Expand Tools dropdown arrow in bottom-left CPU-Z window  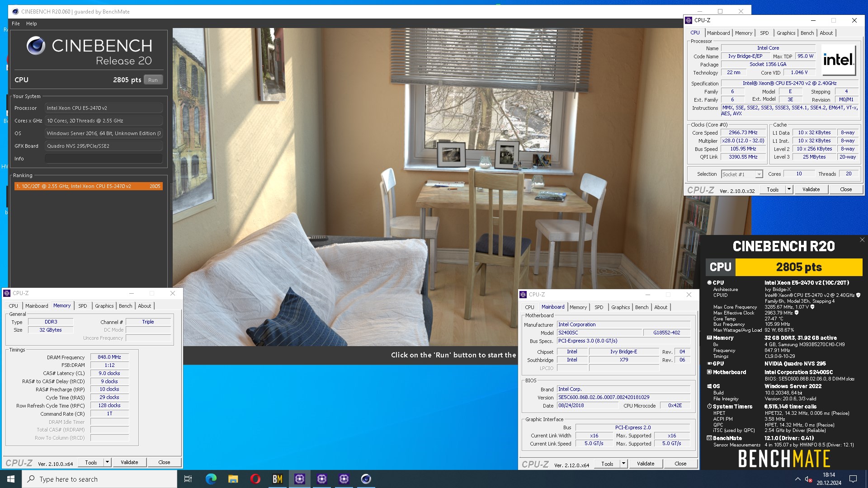tap(107, 463)
